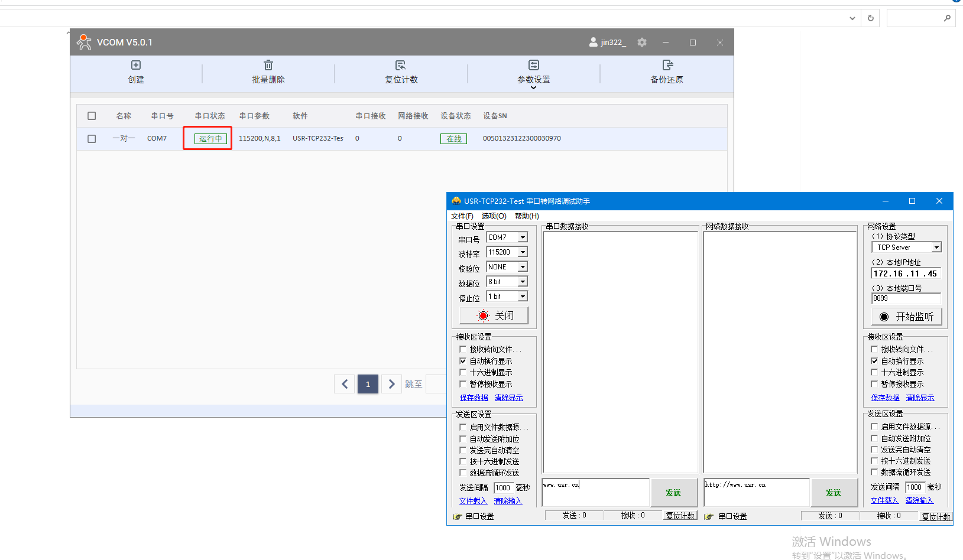
Task: Click the 关闭 serial port close button
Action: tap(494, 315)
